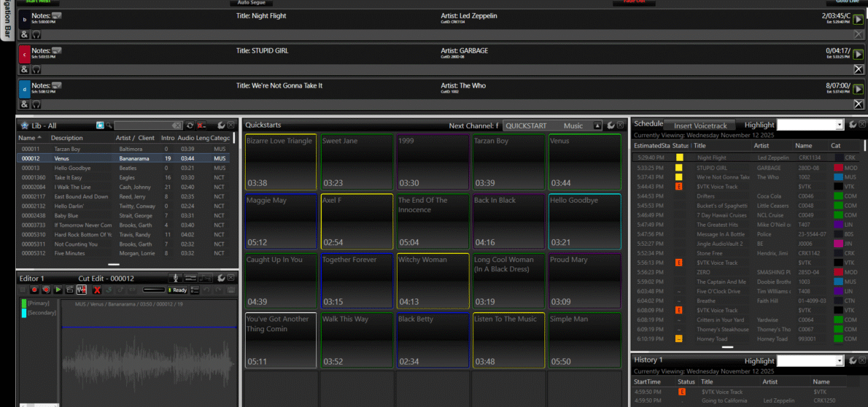Image resolution: width=868 pixels, height=407 pixels.
Task: Click the Editor record button
Action: click(34, 290)
